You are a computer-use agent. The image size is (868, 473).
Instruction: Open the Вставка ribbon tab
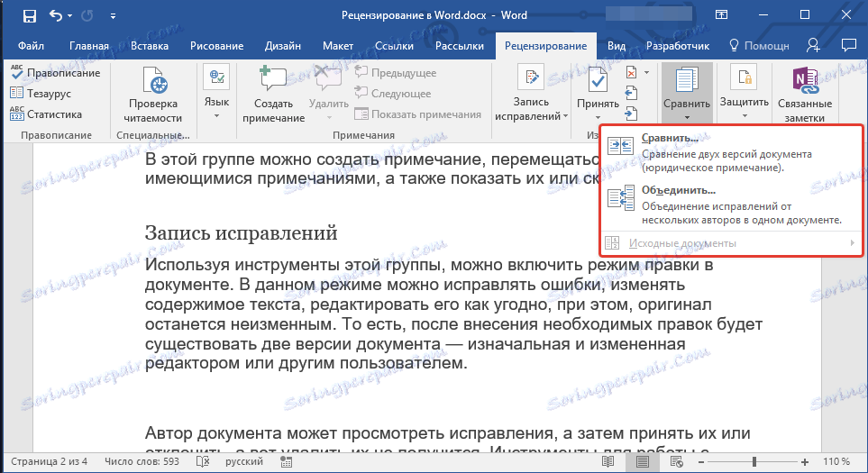coord(150,46)
